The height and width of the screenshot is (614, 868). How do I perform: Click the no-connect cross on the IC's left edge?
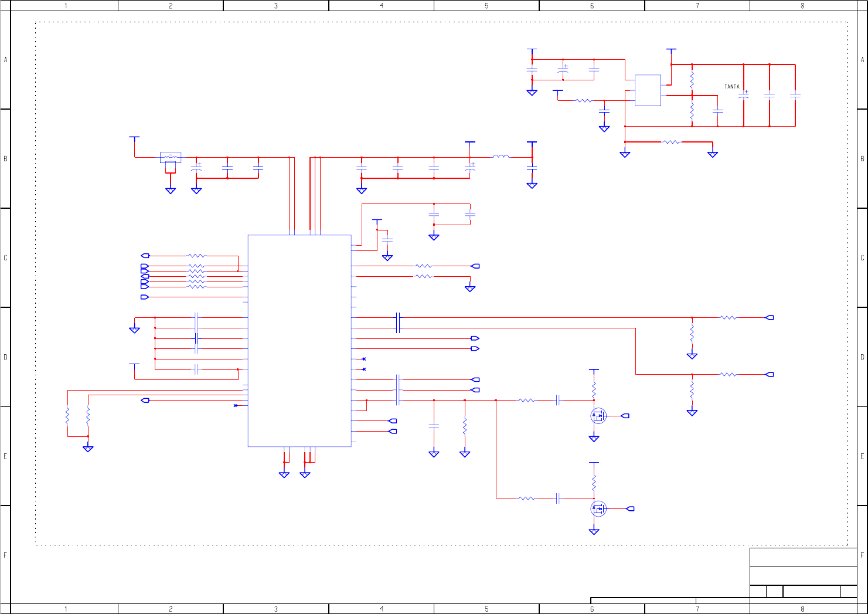coord(236,405)
